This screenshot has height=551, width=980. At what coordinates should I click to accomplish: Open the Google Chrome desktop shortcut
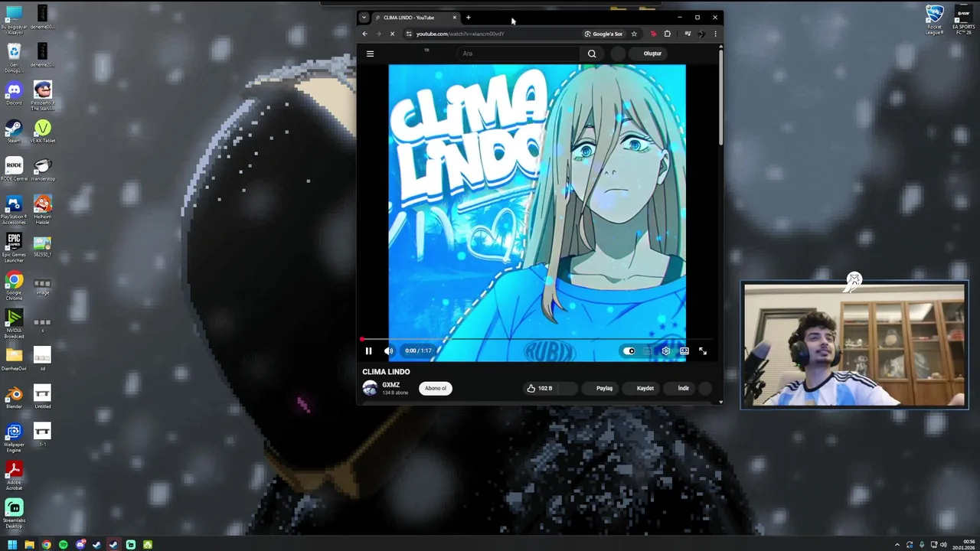pyautogui.click(x=14, y=286)
